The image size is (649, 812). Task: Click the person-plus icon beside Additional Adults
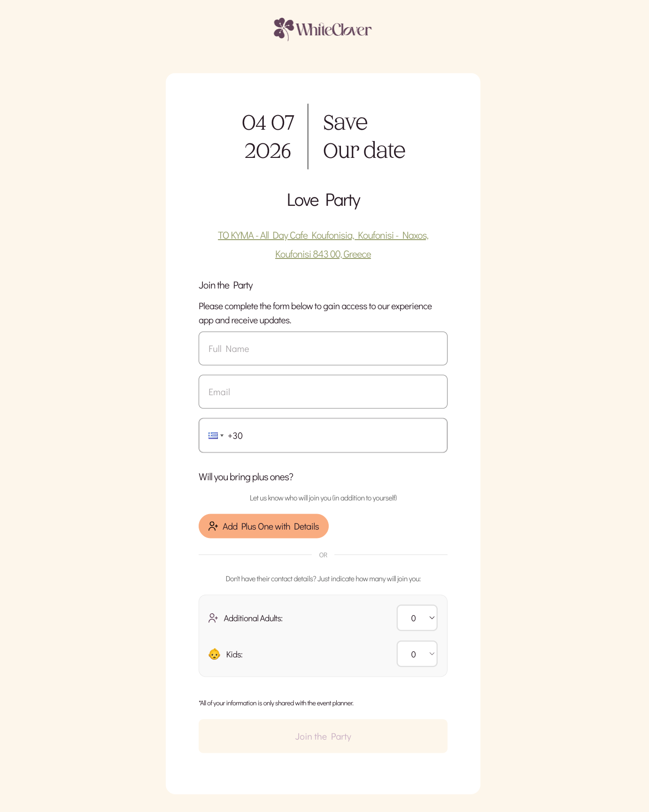pyautogui.click(x=214, y=618)
